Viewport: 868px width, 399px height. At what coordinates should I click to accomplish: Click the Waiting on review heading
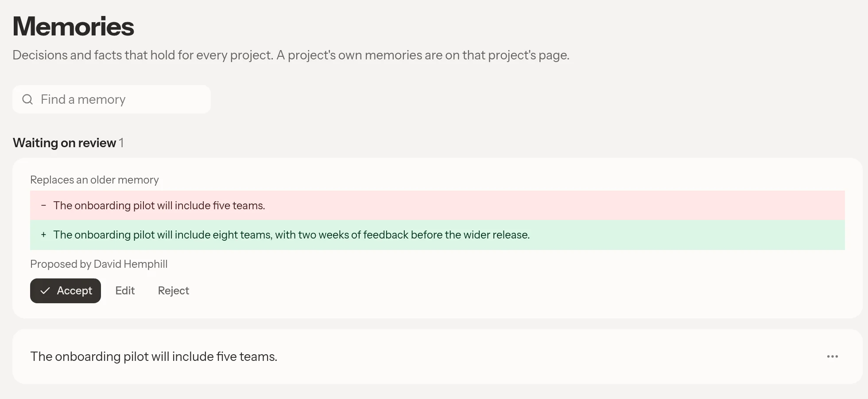coord(64,143)
